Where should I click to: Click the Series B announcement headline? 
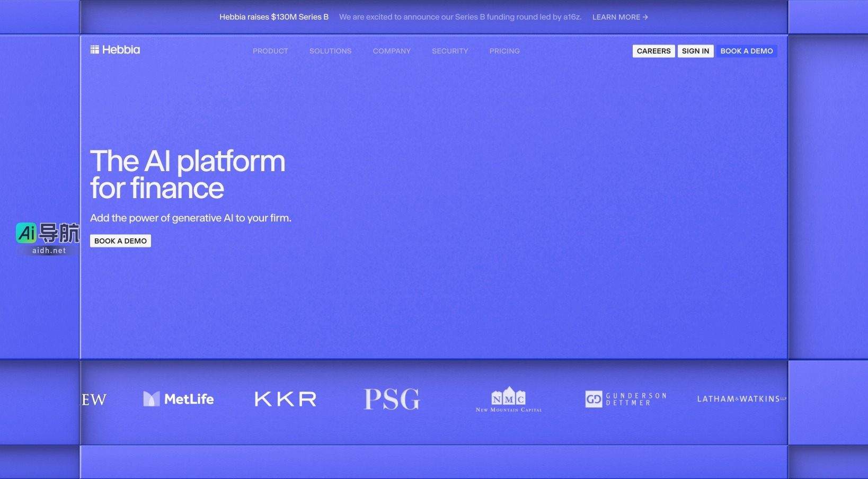274,17
